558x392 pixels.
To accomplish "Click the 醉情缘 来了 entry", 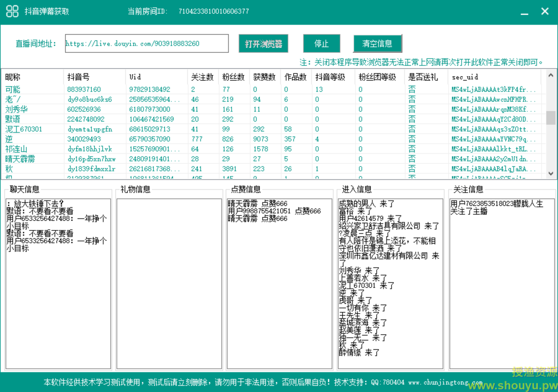I will (359, 352).
